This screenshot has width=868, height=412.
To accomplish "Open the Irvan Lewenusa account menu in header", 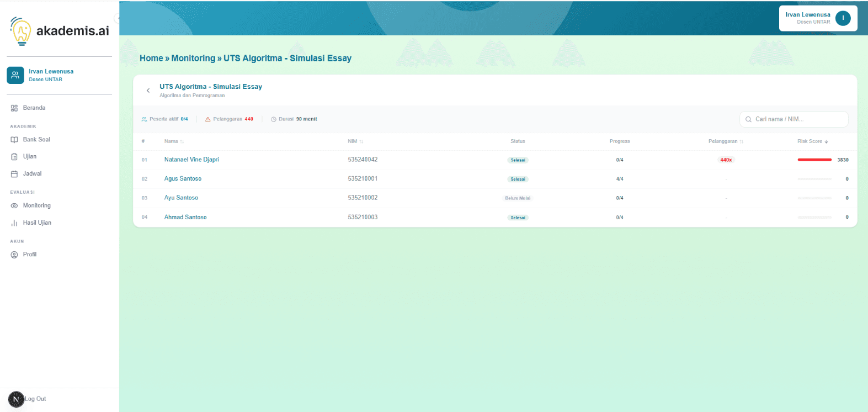I will [x=818, y=18].
